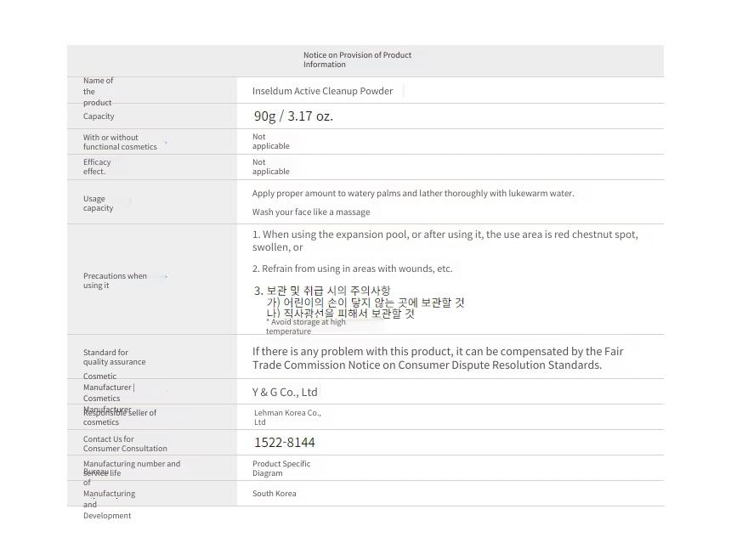This screenshot has width=731, height=560.
Task: Select the "Name of the product" label
Action: point(98,91)
